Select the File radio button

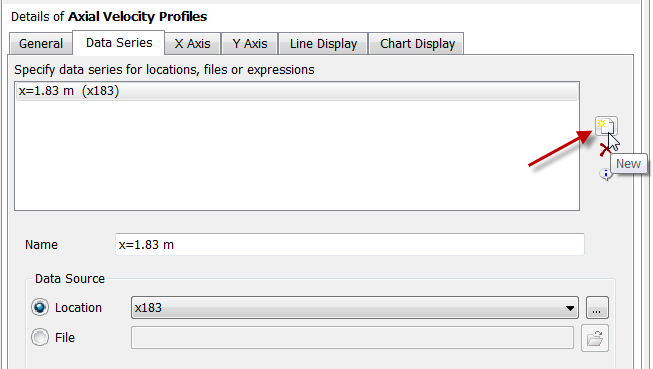pos(40,337)
